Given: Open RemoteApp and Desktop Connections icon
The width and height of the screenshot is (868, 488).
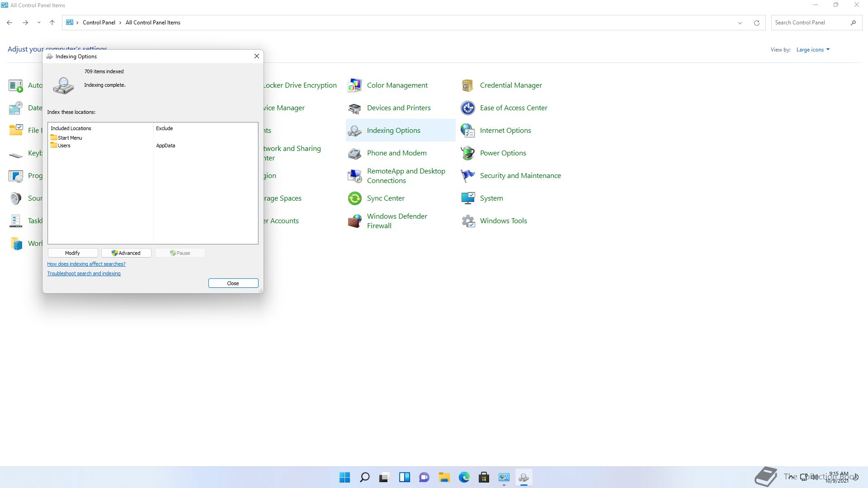Looking at the screenshot, I should (355, 176).
